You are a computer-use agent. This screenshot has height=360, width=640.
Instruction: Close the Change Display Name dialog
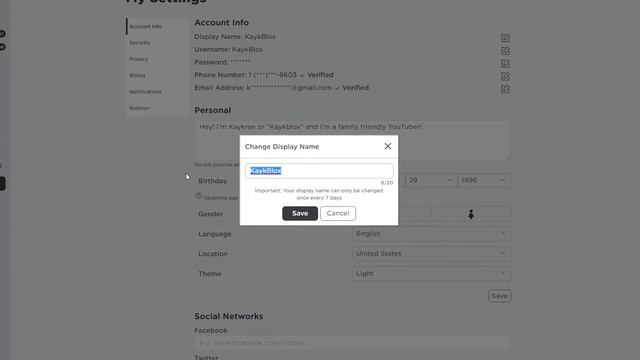pyautogui.click(x=387, y=146)
